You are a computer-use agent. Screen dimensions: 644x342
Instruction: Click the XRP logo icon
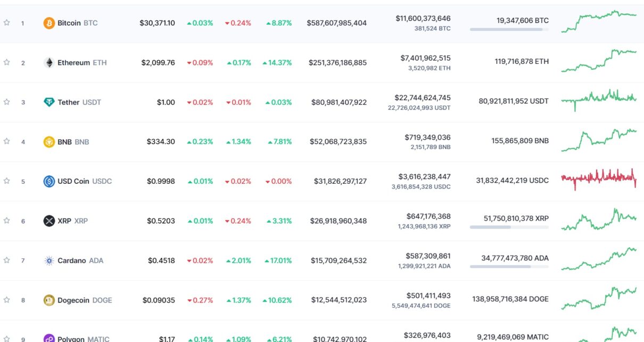point(49,221)
